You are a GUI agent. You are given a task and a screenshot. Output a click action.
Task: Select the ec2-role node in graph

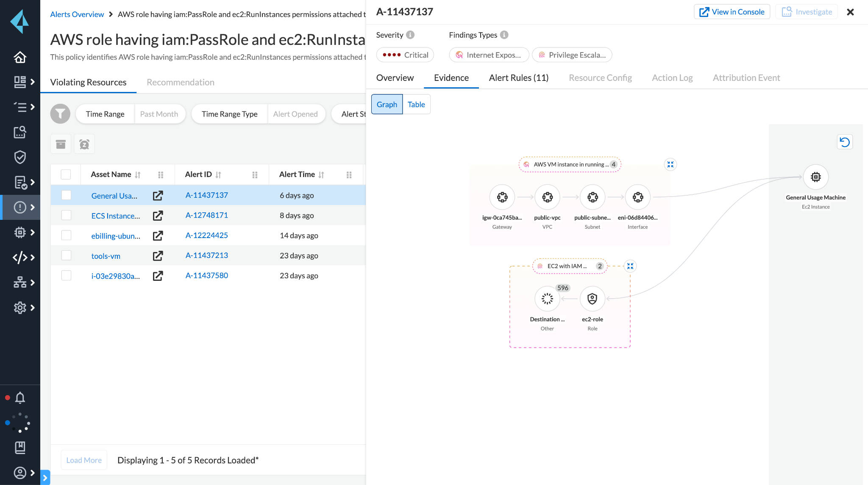(x=592, y=299)
